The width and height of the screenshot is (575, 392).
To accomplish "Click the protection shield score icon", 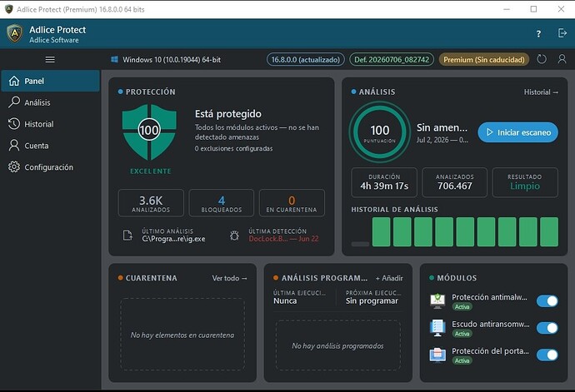I will point(149,131).
